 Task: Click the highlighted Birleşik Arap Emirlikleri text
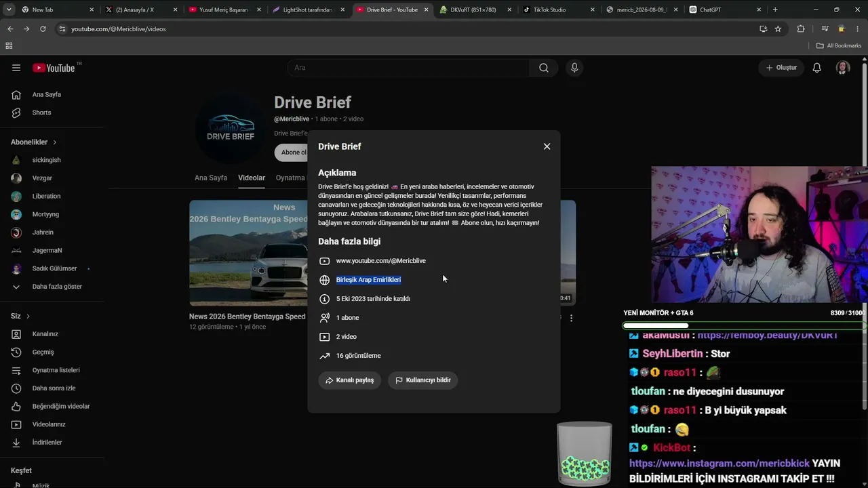coord(368,280)
